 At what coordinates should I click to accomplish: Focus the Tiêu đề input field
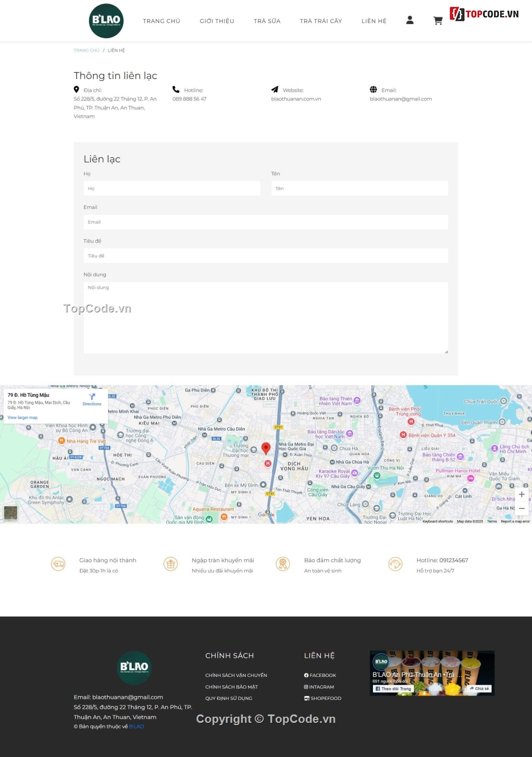pyautogui.click(x=265, y=255)
